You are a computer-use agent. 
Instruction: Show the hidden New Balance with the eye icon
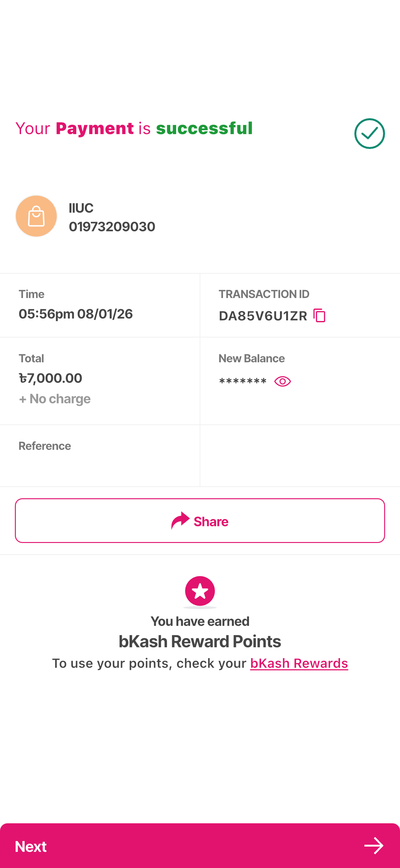point(282,382)
